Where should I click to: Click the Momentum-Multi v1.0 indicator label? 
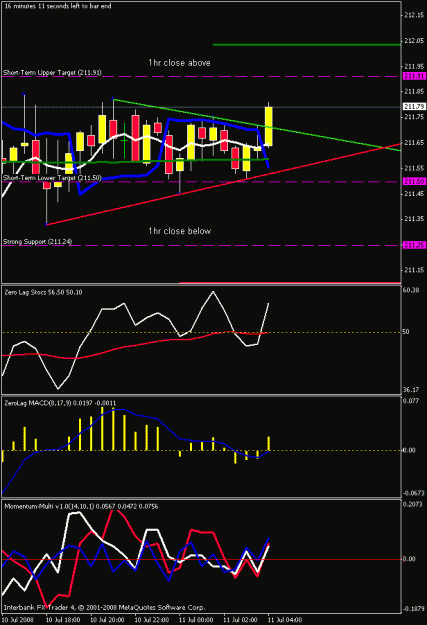coord(81,506)
